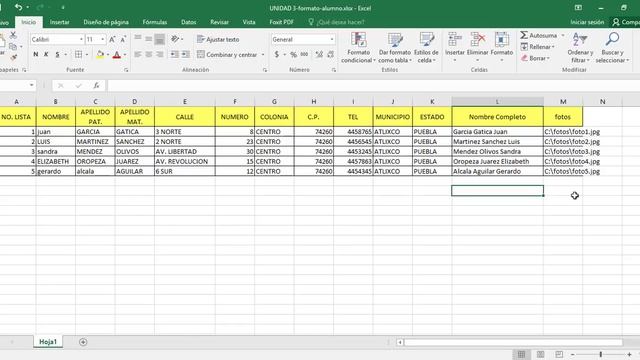640x360 pixels.
Task: Click the insert function fx icon
Action: (96, 85)
